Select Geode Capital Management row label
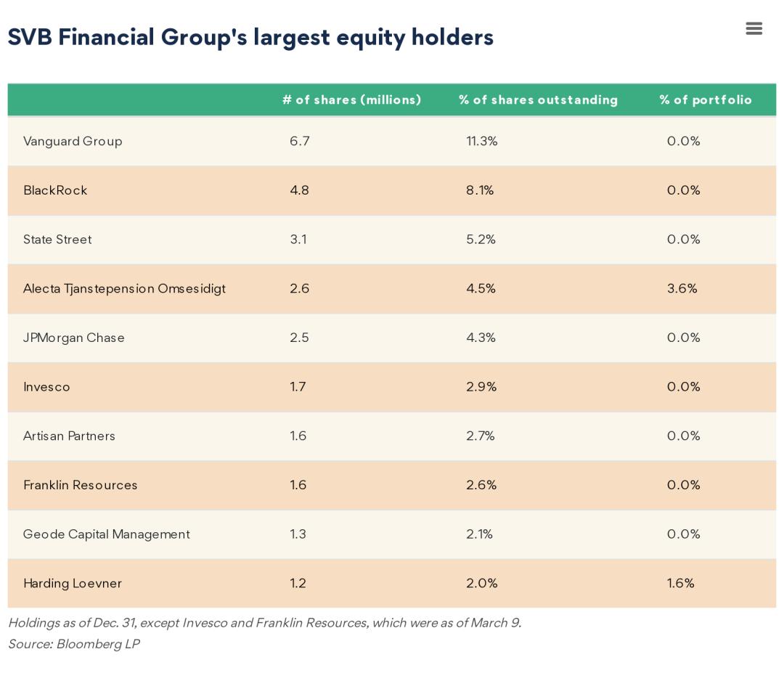Screen dimensions: 784x681 (x=106, y=534)
